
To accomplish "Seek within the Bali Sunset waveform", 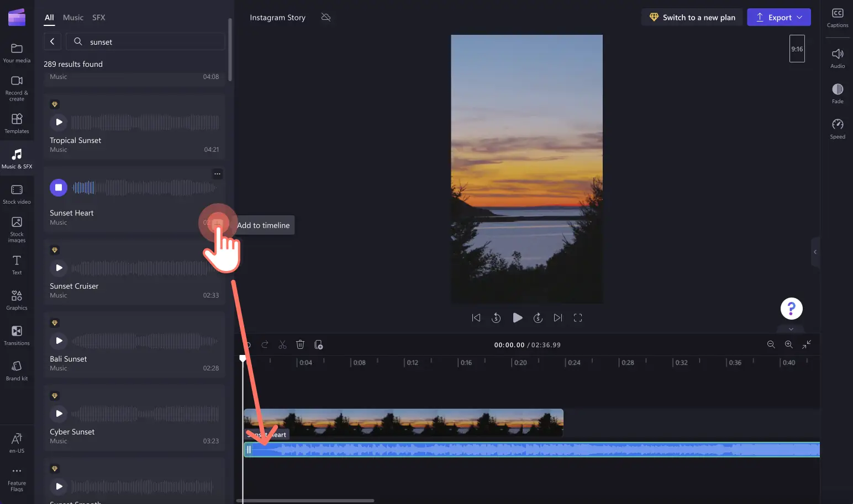I will (145, 341).
